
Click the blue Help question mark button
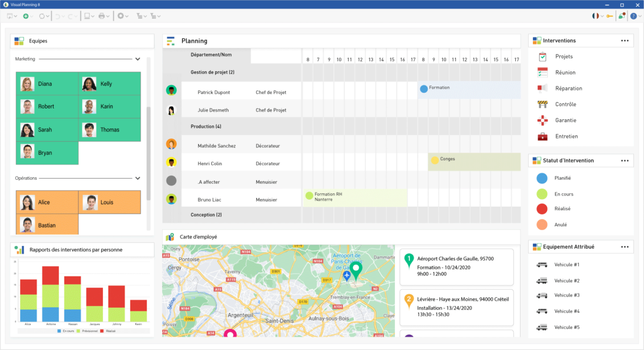(x=633, y=16)
